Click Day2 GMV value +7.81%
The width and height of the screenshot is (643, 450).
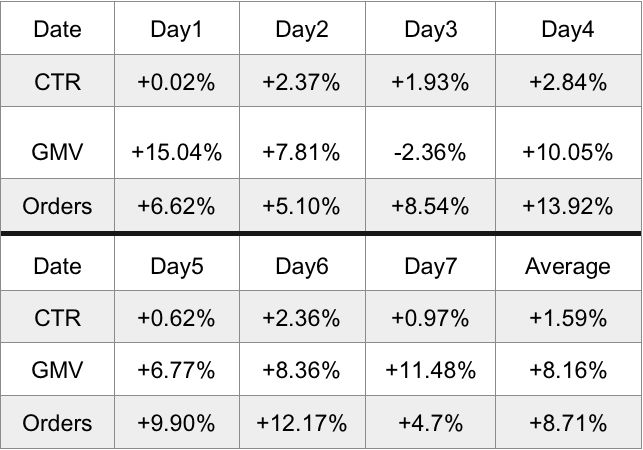point(301,152)
